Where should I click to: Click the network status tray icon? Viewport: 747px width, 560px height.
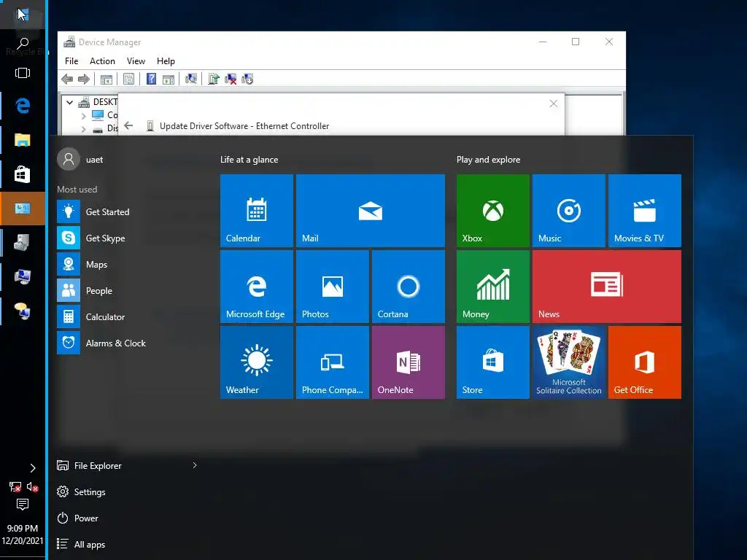point(15,486)
